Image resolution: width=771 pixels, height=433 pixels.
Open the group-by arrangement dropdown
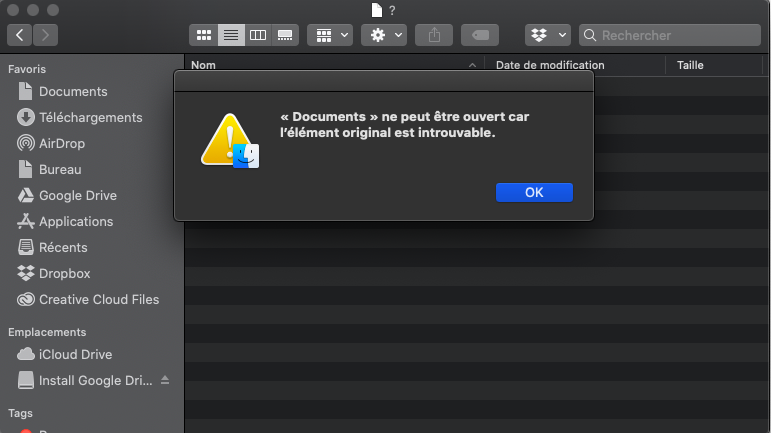[x=330, y=35]
